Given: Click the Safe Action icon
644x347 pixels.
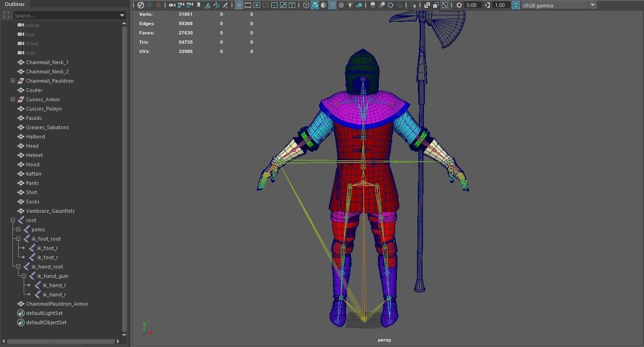Looking at the screenshot, I should 283,5.
